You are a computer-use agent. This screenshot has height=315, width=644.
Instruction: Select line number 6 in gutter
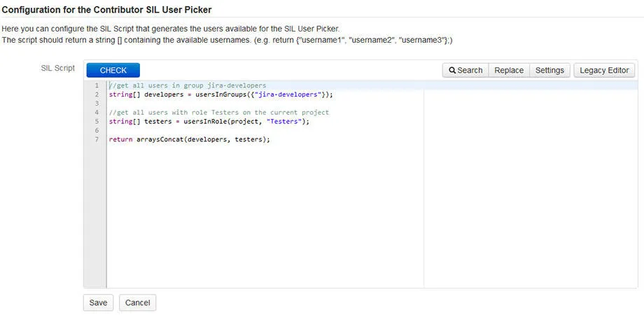point(97,130)
